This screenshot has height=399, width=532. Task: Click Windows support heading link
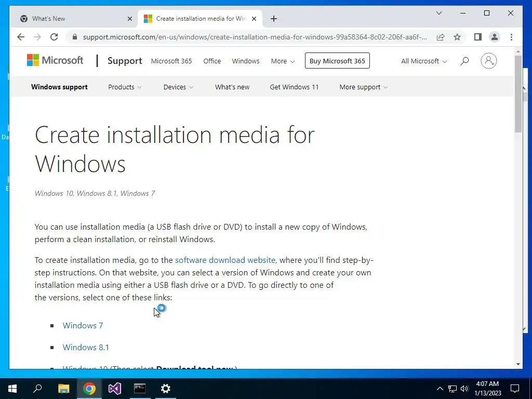coord(59,87)
